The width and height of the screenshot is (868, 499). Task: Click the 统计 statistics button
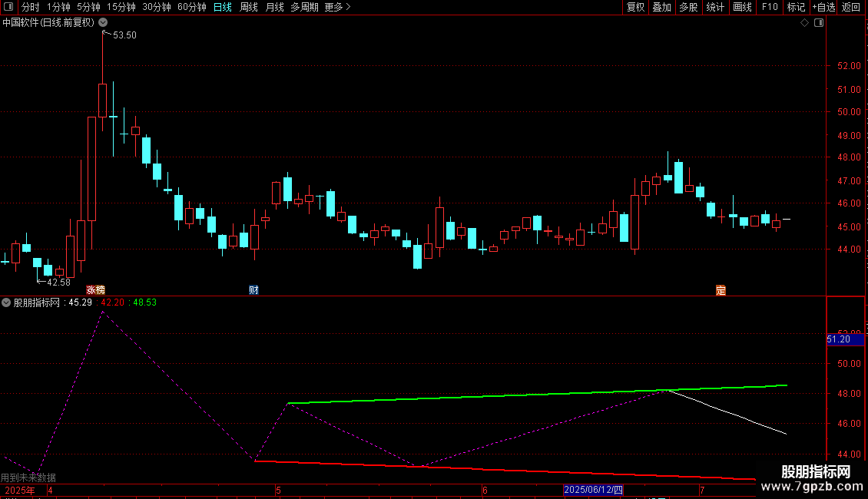click(715, 7)
